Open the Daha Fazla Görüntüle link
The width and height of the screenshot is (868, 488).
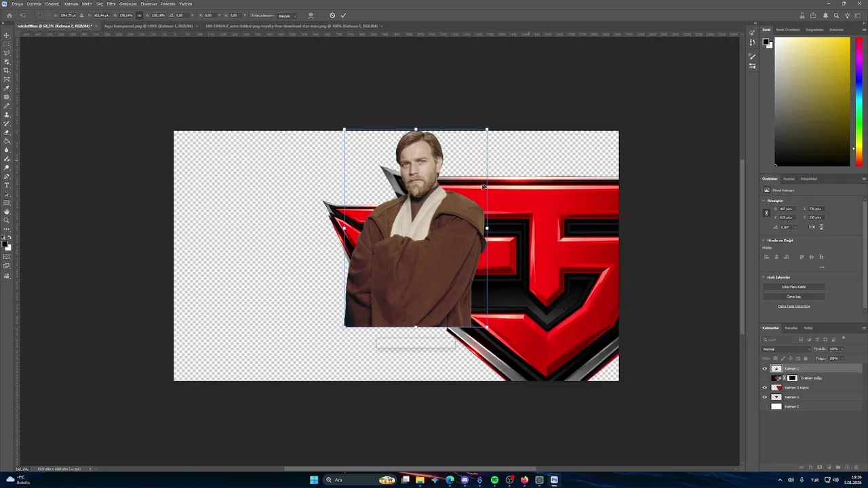pyautogui.click(x=794, y=306)
